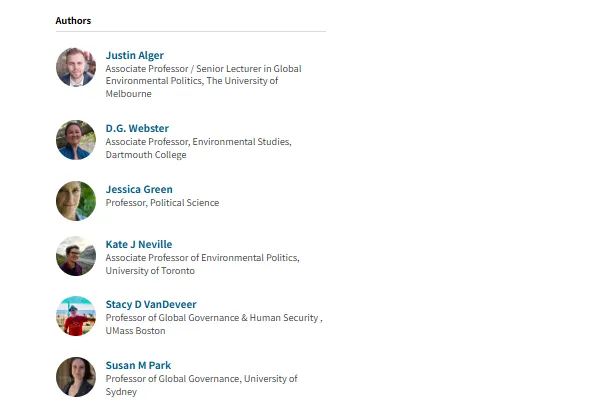Click Susan Park's University of Sydney description
The image size is (613, 412).
[201, 385]
